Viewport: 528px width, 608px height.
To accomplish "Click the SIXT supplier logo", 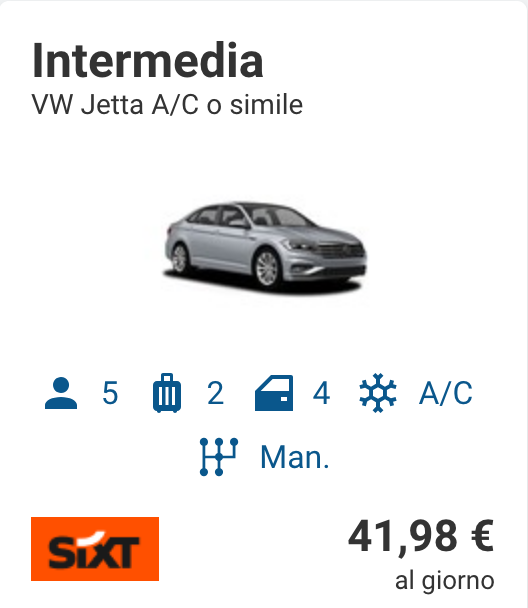I will [x=95, y=549].
